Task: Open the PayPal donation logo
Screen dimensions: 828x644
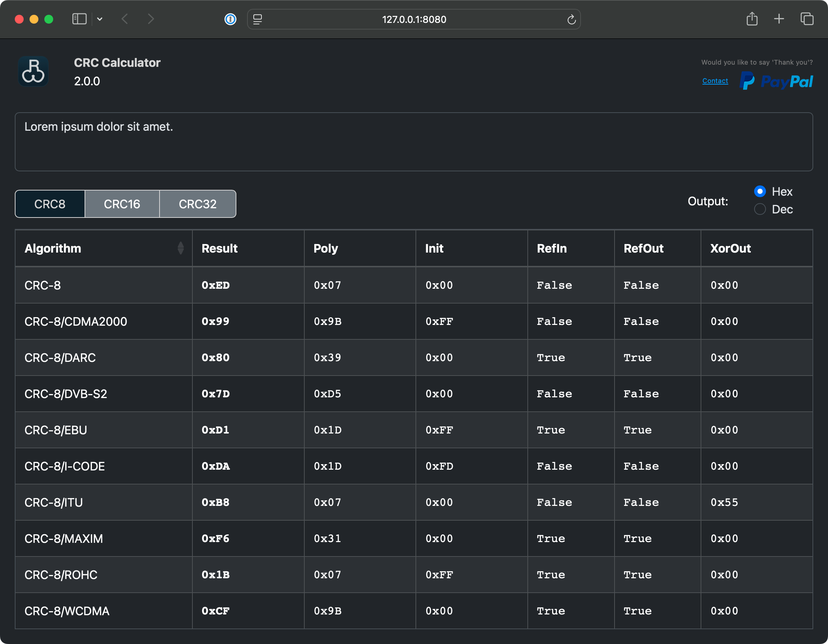Action: click(x=776, y=81)
